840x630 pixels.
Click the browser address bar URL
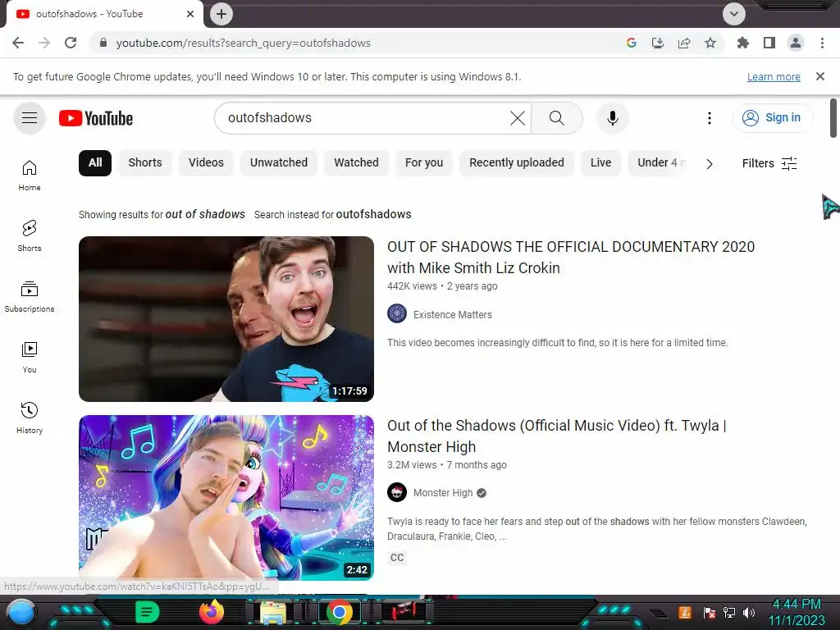pos(243,43)
